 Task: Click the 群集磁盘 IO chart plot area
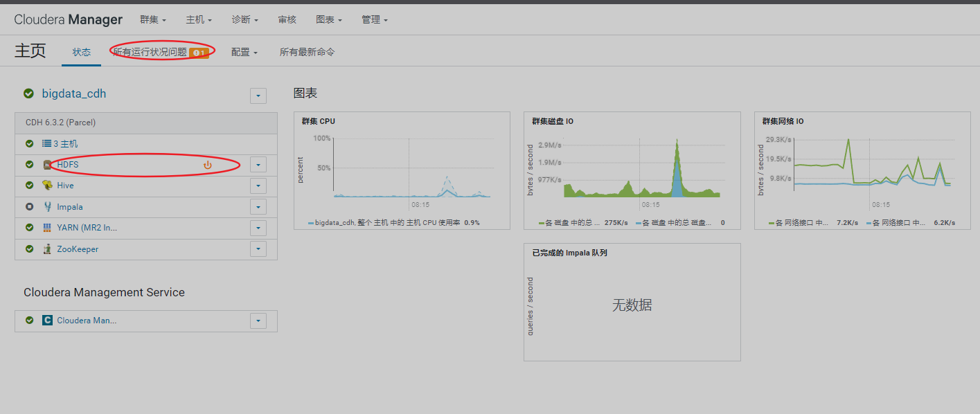(x=645, y=168)
